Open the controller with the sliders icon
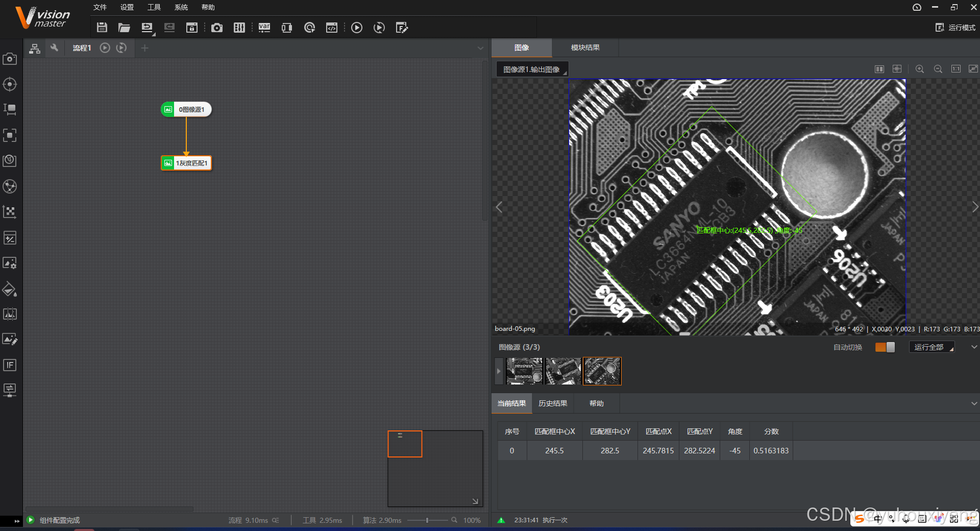The width and height of the screenshot is (980, 531). coord(239,28)
